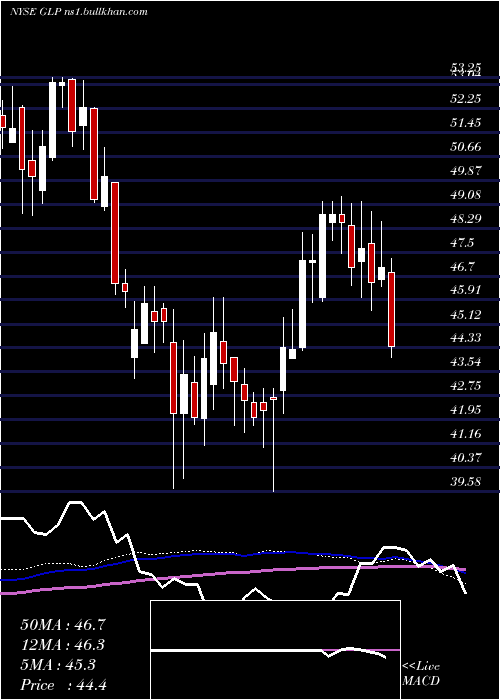This screenshot has width=500, height=700.
Task: Click the 52.25 price axis label
Action: click(466, 98)
